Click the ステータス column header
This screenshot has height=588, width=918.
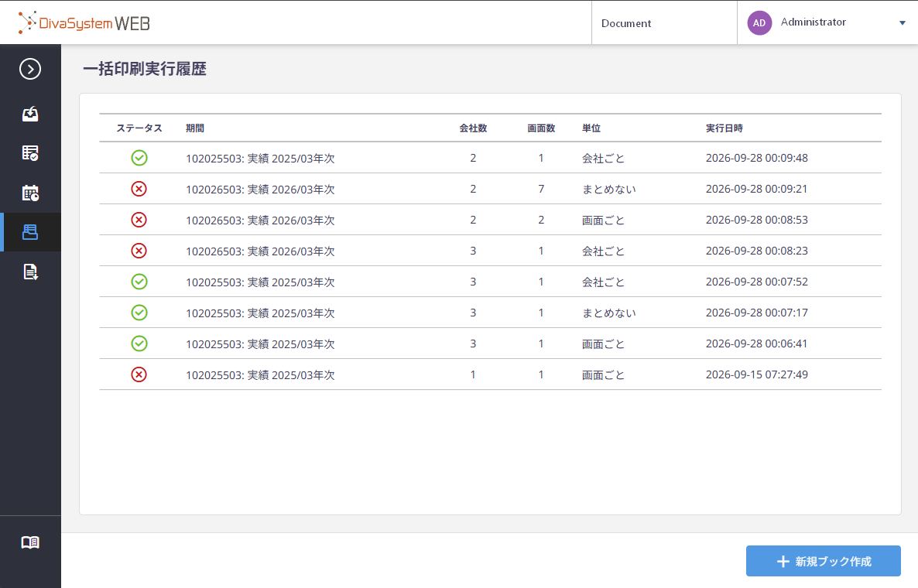139,128
